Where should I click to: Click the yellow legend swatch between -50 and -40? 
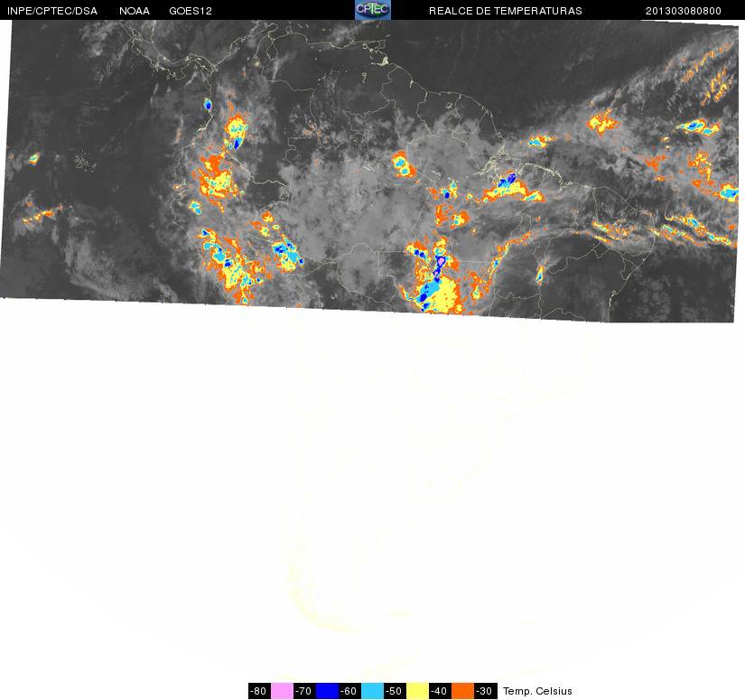coord(417,691)
